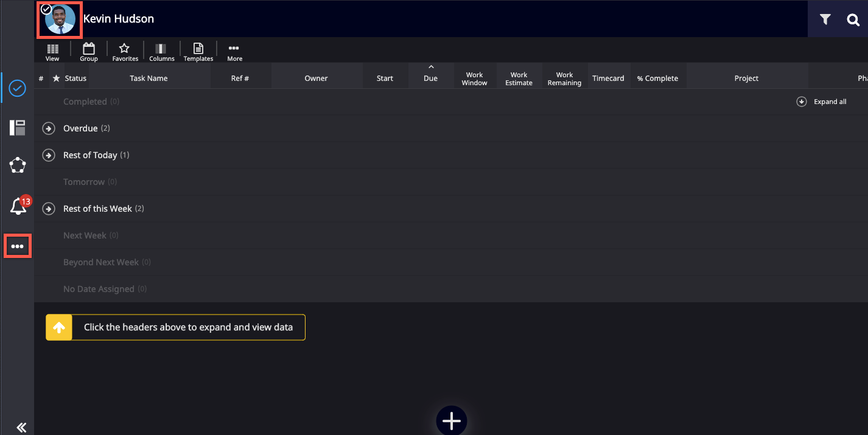Open the Columns settings icon
Image resolution: width=868 pixels, height=435 pixels.
(161, 52)
